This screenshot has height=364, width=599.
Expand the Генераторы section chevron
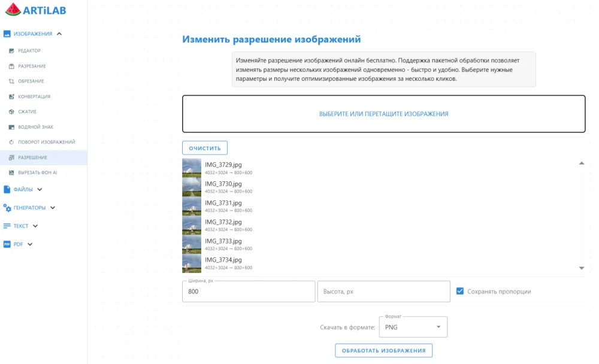point(53,208)
